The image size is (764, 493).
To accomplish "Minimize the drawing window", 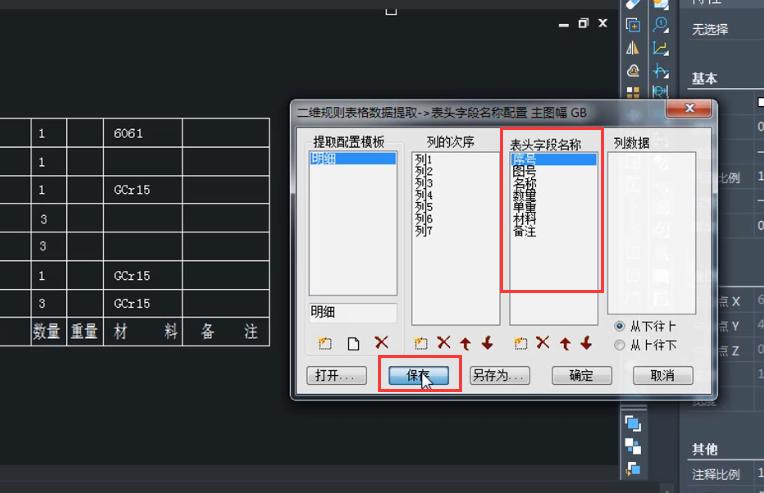I will (564, 25).
